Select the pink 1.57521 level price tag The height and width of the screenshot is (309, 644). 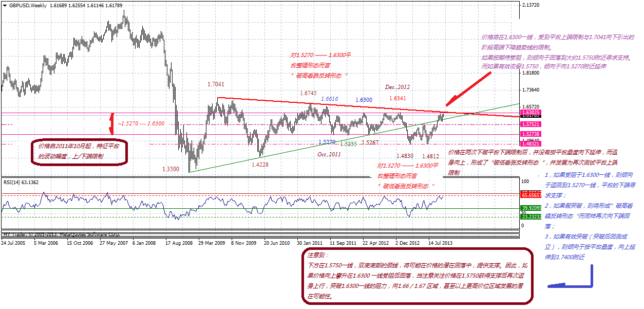click(529, 124)
